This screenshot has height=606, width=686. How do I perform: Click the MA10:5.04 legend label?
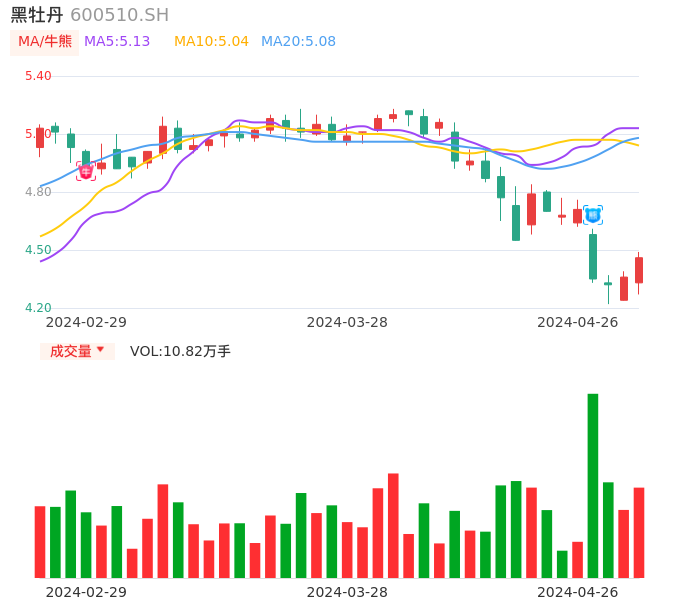pyautogui.click(x=211, y=42)
